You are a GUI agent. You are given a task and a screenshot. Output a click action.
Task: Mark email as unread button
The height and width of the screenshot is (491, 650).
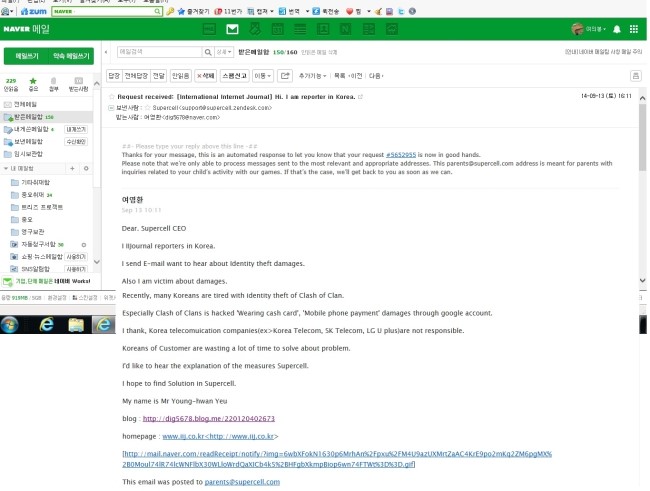[x=180, y=75]
